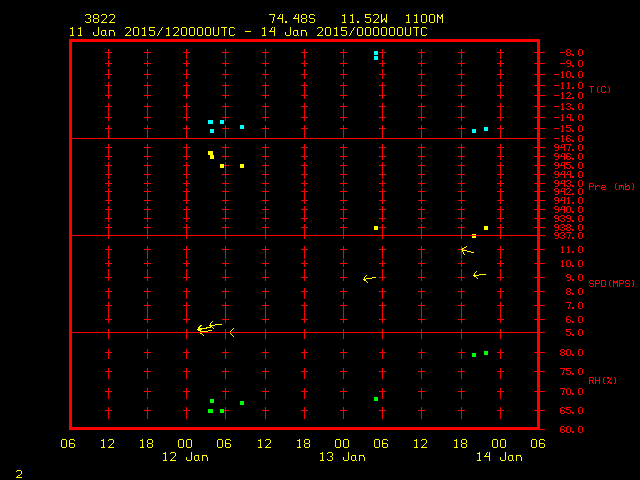This screenshot has height=480, width=640.
Task: Jump to the 12 Jan date label
Action: click(186, 457)
